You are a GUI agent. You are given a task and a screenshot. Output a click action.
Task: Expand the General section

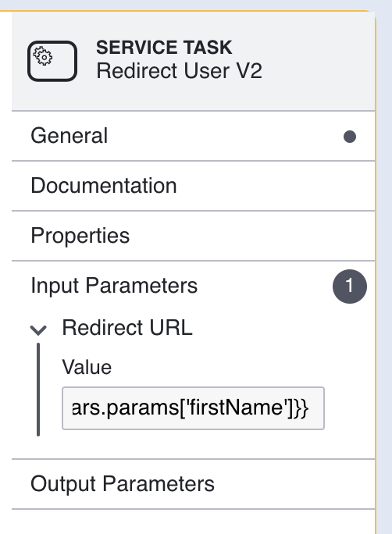coord(193,136)
